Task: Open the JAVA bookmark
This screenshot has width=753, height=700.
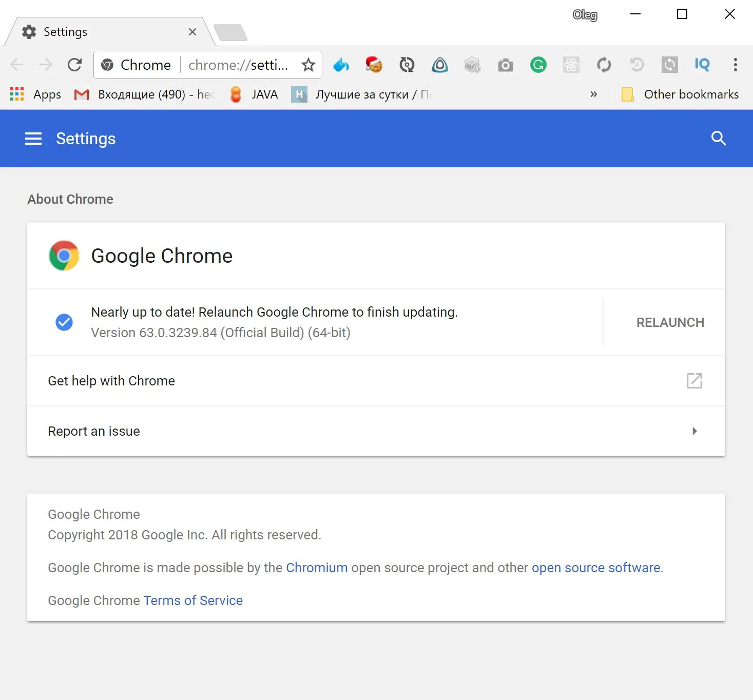Action: click(254, 94)
